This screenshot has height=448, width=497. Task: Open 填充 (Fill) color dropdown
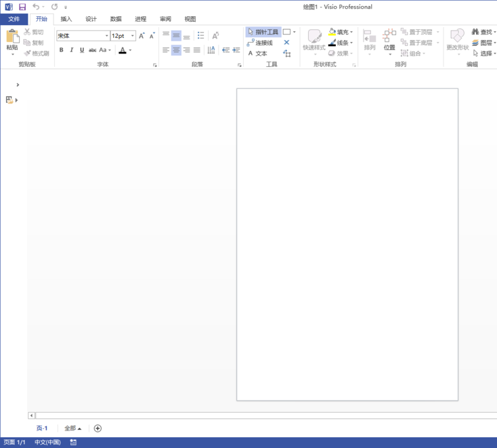tap(341, 32)
